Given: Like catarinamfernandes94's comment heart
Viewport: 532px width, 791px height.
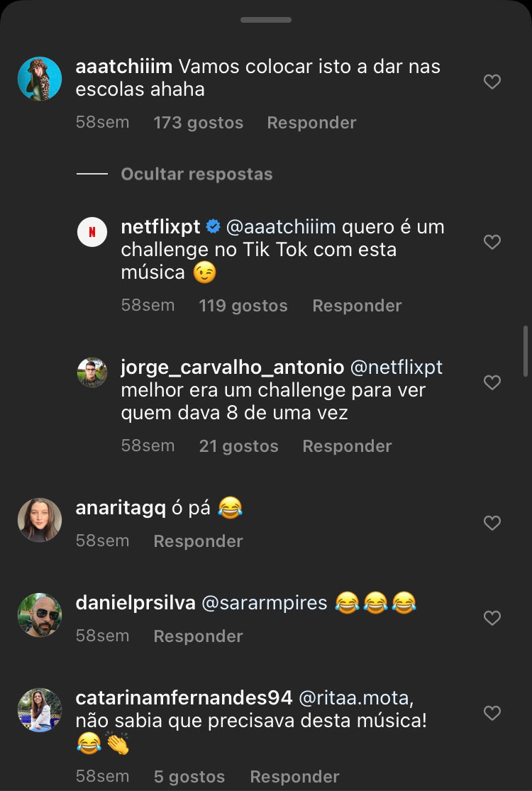Looking at the screenshot, I should click(x=492, y=713).
